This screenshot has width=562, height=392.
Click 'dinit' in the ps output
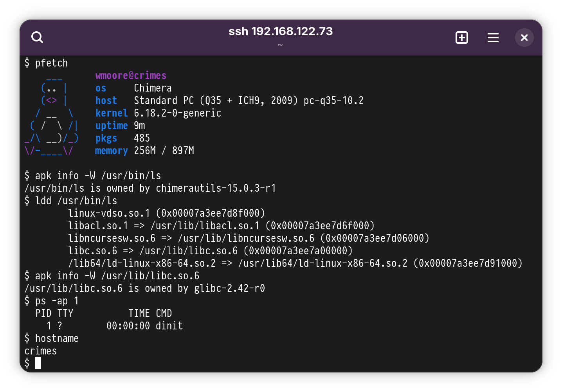169,326
